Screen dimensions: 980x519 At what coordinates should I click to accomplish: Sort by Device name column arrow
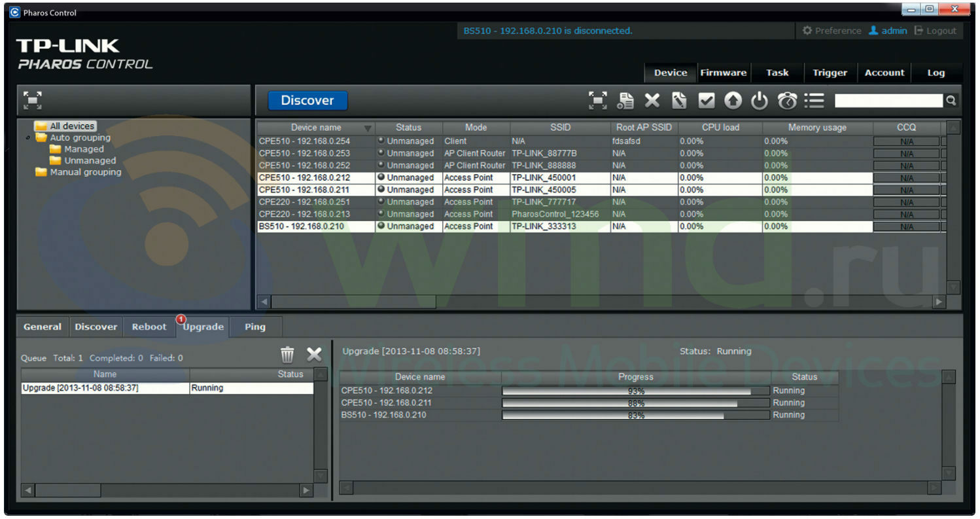[368, 128]
